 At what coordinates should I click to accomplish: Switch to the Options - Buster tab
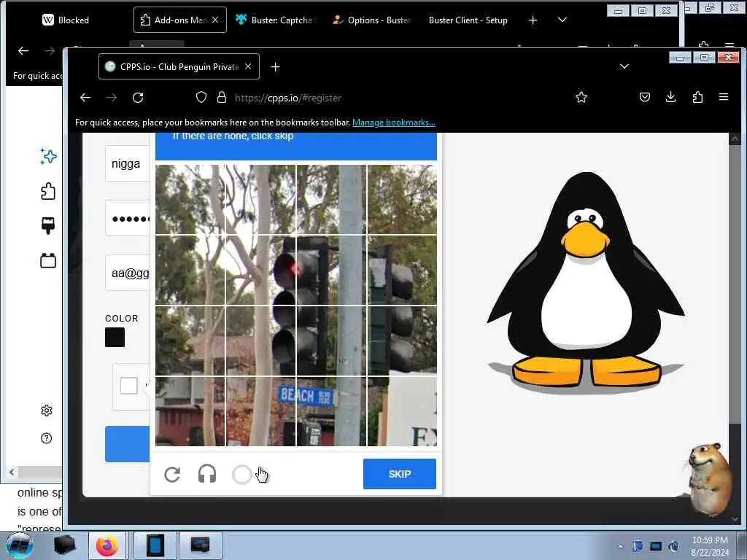[x=373, y=20]
